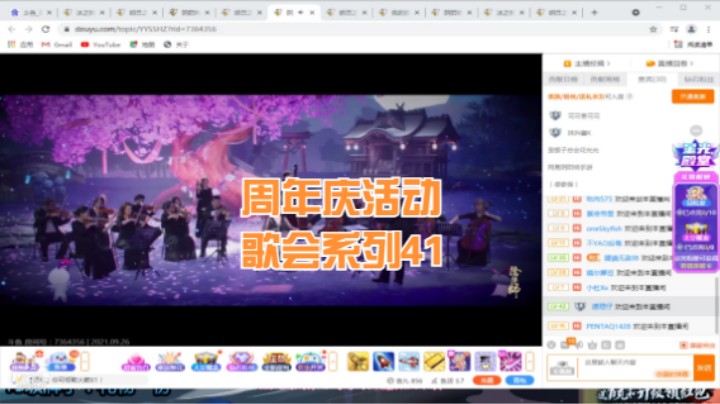Click the orange 开通贵族 button
Screen dimensions: 720x404
(692, 96)
